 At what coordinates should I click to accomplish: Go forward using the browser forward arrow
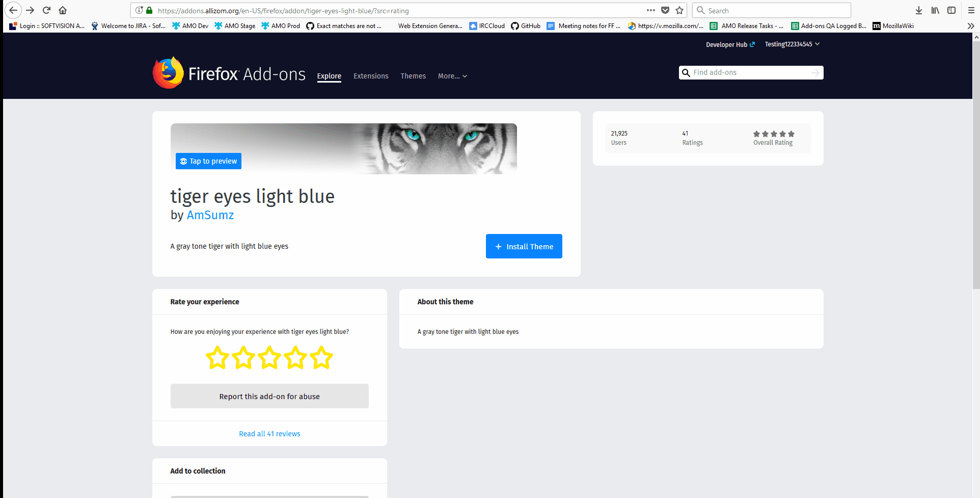tap(30, 10)
